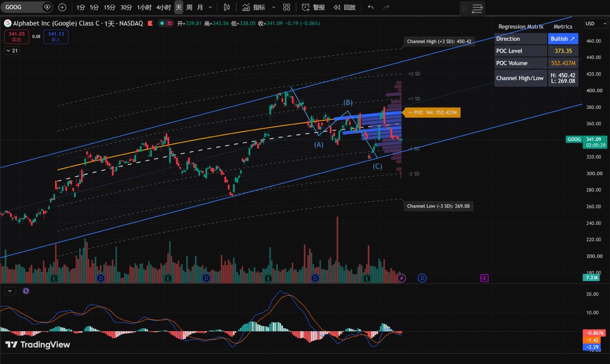Undo the last chart action

click(x=371, y=7)
